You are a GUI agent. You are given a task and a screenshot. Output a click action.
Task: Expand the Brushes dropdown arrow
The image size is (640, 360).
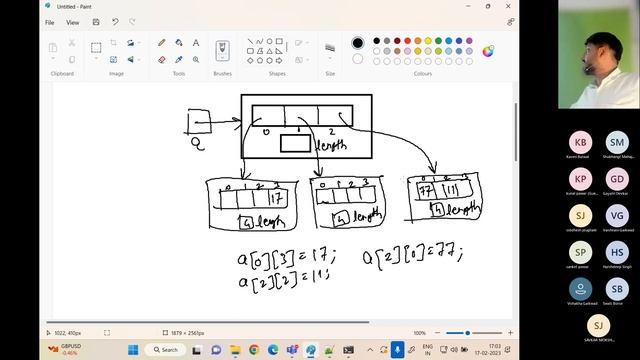coord(222,58)
